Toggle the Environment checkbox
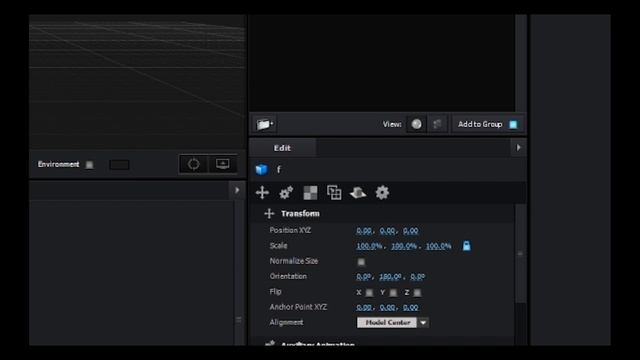Image resolution: width=640 pixels, height=360 pixels. (x=89, y=164)
